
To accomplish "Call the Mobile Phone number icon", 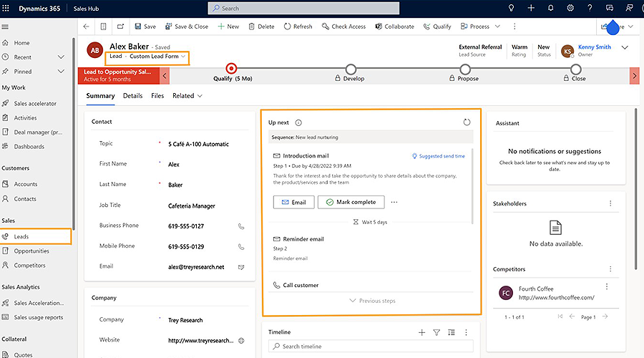I will [x=241, y=246].
